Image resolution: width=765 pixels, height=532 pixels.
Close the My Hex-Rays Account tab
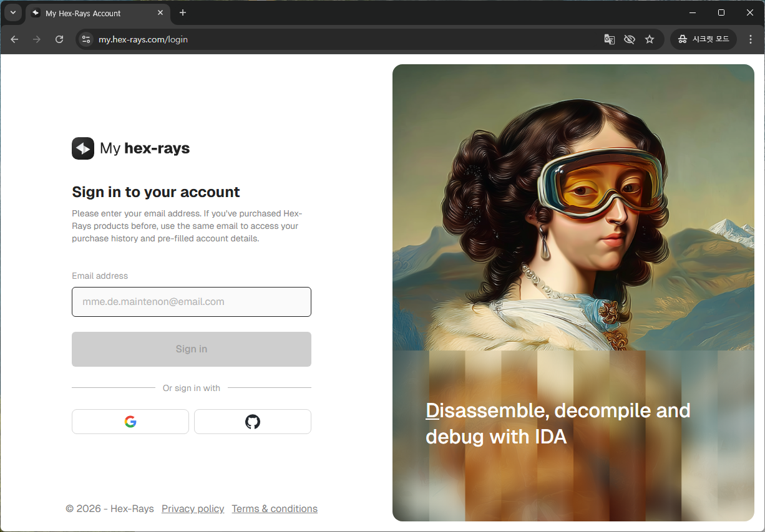click(x=160, y=12)
